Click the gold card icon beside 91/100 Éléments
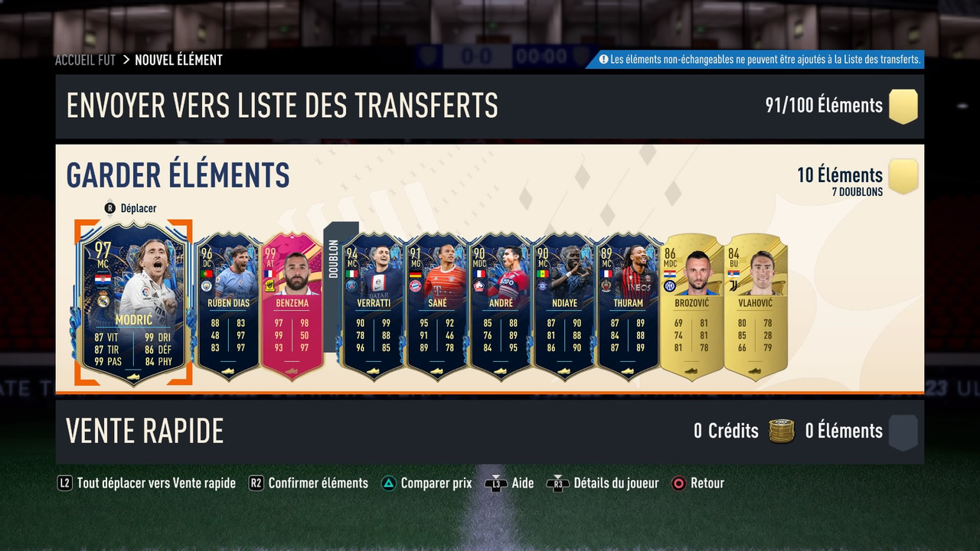The image size is (980, 551). click(x=903, y=106)
